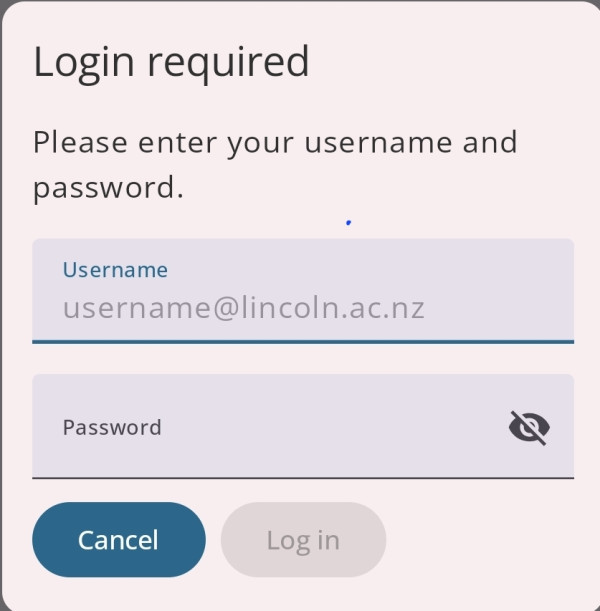Focus the Username input field
This screenshot has width=600, height=611.
(x=303, y=291)
